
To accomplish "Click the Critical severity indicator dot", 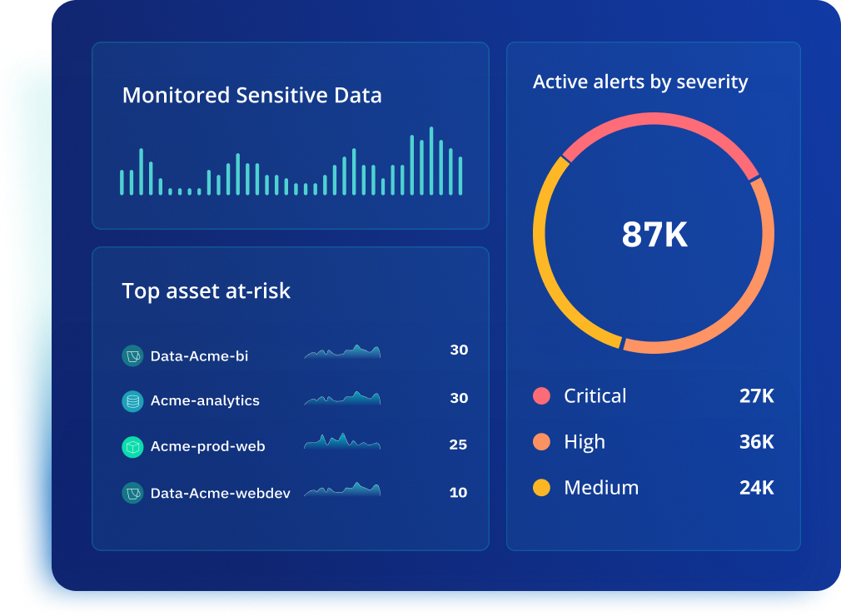I will click(542, 396).
